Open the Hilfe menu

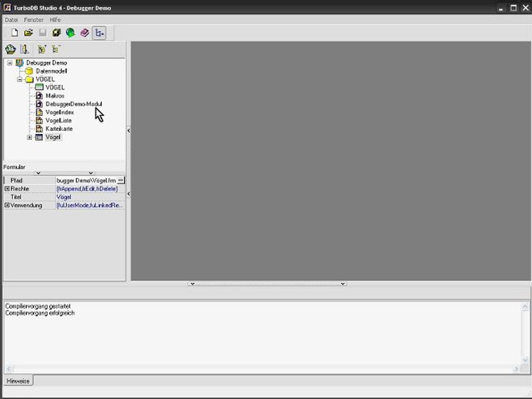(x=55, y=20)
